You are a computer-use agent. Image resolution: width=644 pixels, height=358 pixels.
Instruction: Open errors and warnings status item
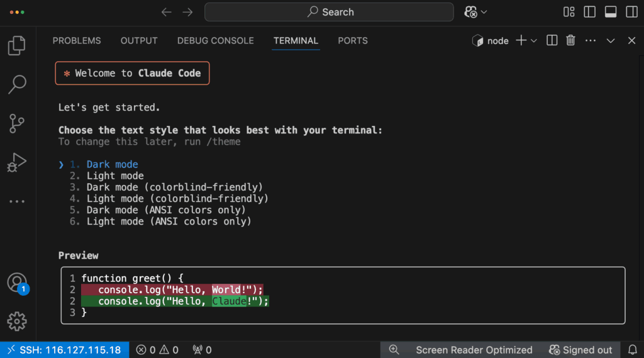pos(158,350)
